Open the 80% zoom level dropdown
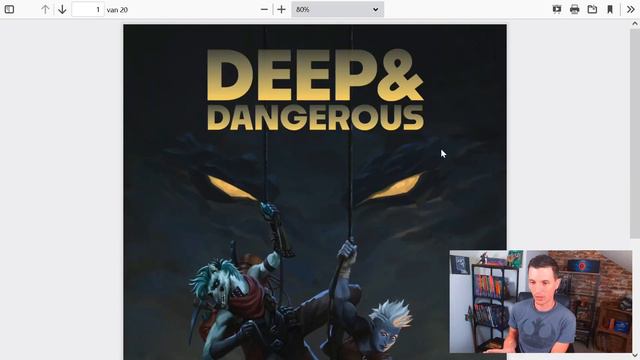 tap(338, 9)
